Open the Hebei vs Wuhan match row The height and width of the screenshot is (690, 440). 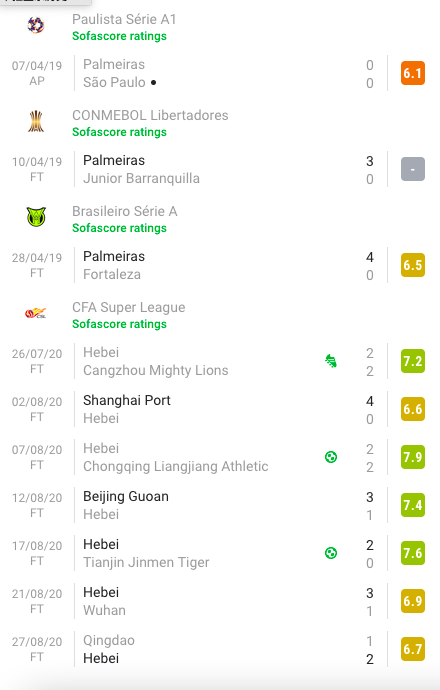pyautogui.click(x=220, y=601)
